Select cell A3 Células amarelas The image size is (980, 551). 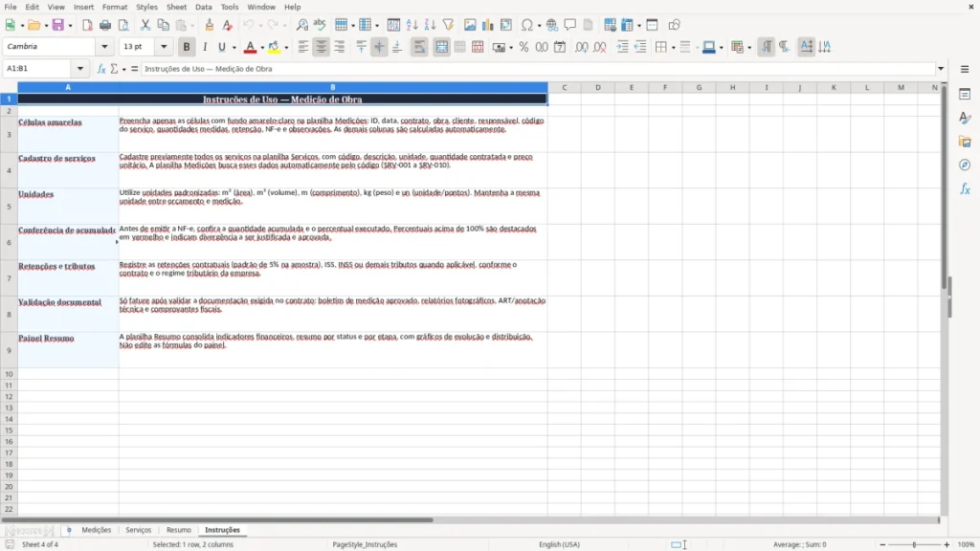[68, 134]
